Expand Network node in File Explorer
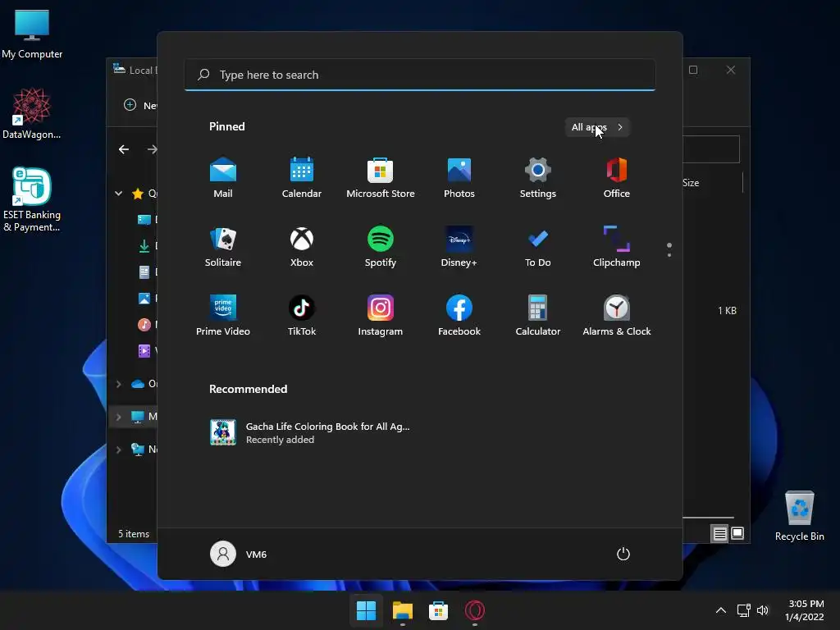 pos(118,450)
